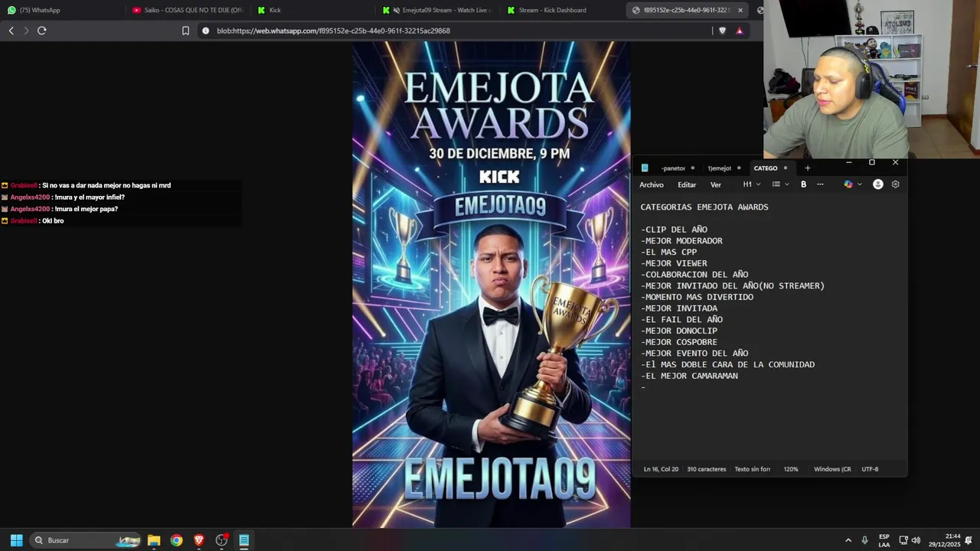This screenshot has width=980, height=551.
Task: Switch to the Saiko YouTube tab
Action: [x=188, y=10]
